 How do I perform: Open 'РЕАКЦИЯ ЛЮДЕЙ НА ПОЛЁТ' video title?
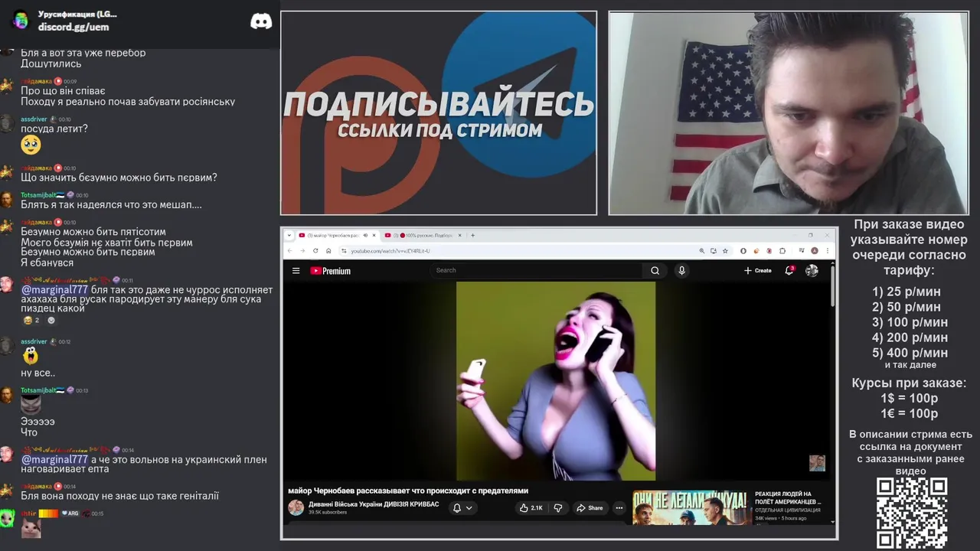[788, 498]
